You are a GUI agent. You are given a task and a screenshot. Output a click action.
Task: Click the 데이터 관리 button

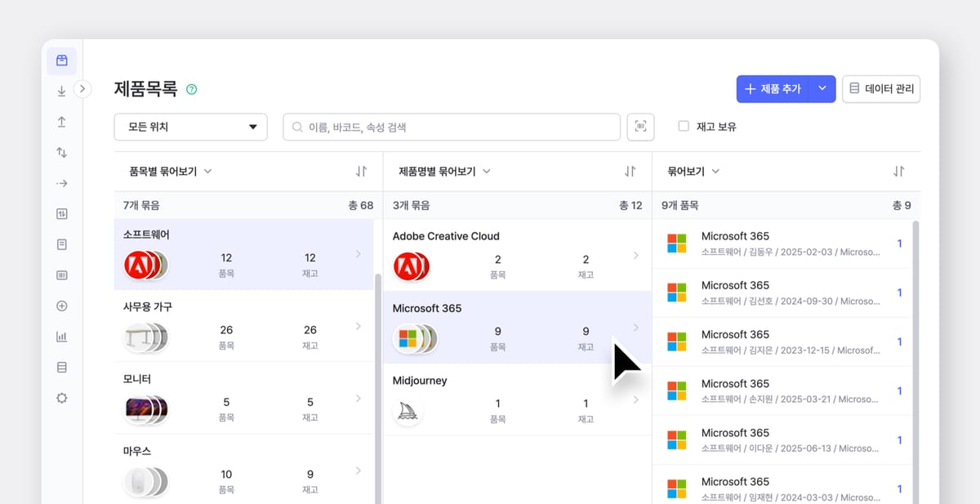click(x=881, y=89)
